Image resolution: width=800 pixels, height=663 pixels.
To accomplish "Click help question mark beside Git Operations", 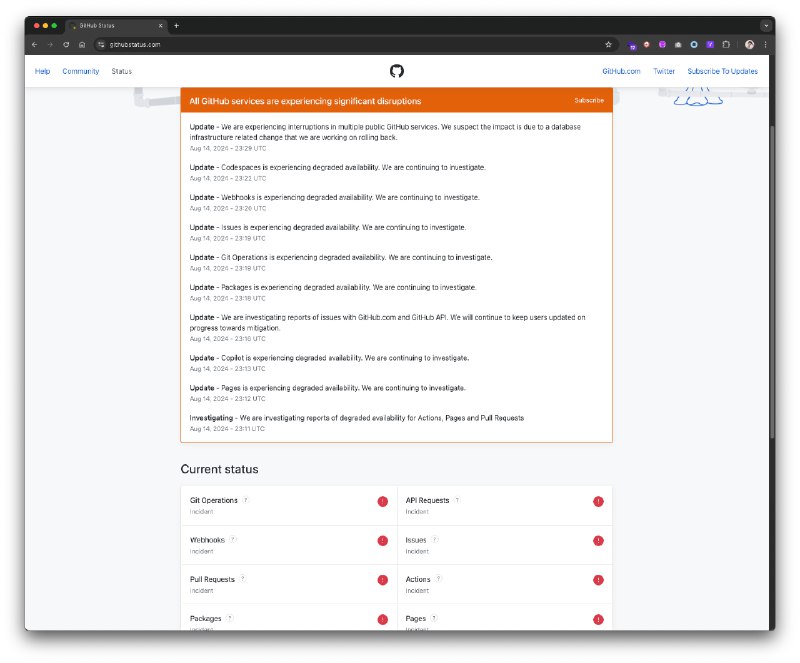I will click(x=245, y=500).
